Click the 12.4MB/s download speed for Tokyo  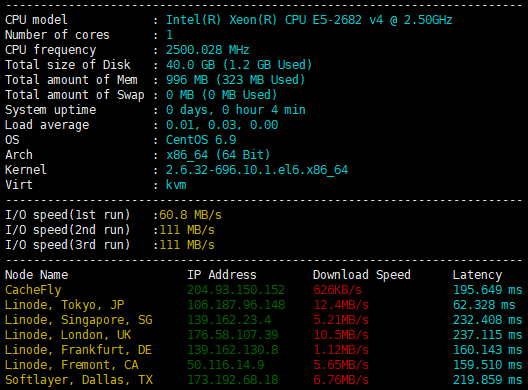(x=341, y=305)
